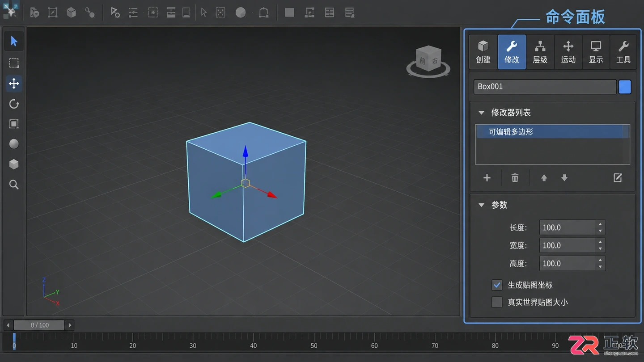Click the Box001 object name field
The width and height of the screenshot is (644, 362).
[x=545, y=87]
